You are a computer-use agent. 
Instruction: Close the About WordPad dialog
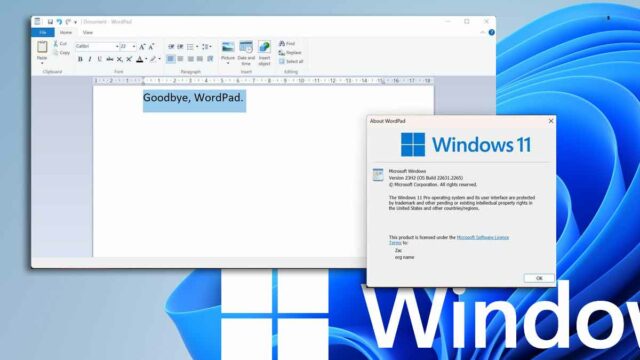(551, 121)
